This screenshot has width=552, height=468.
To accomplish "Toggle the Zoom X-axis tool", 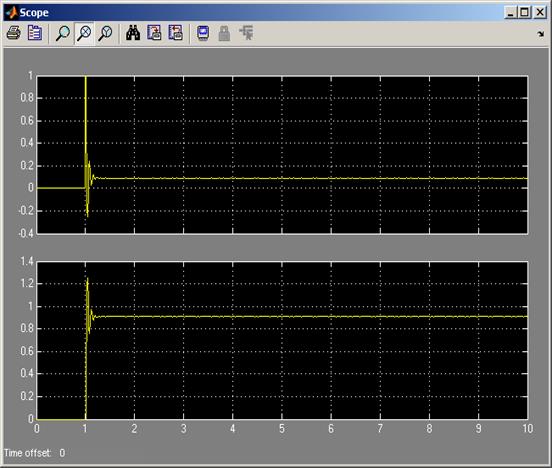I will [x=84, y=33].
